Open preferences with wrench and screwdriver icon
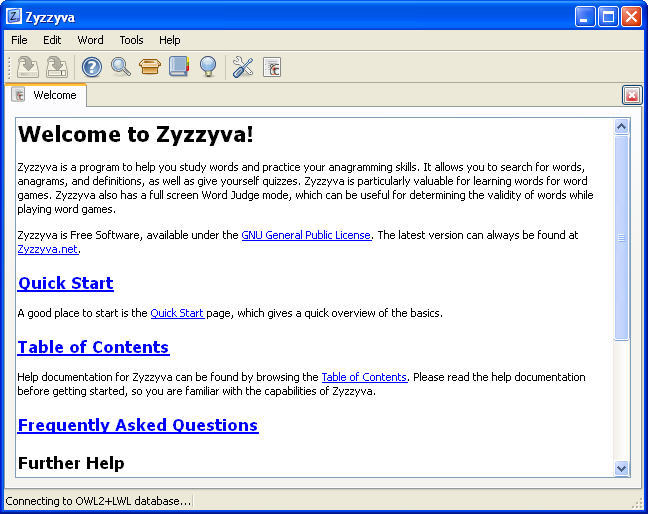 click(243, 67)
